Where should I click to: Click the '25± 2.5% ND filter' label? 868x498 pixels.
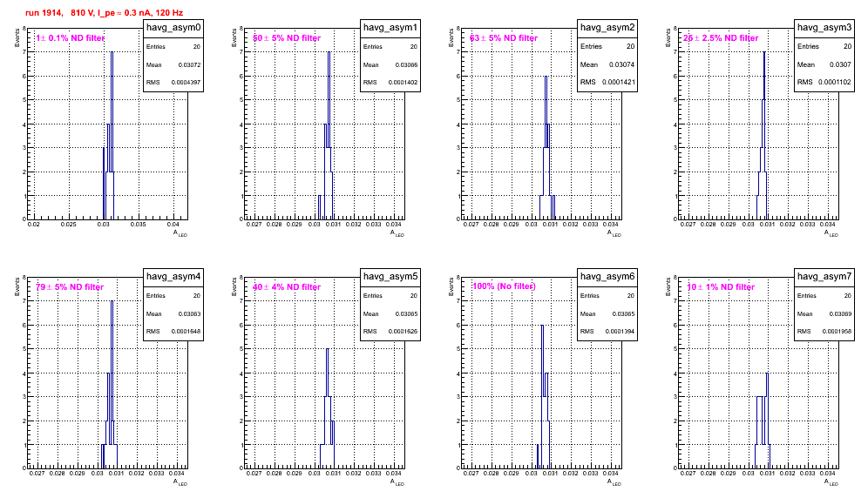pos(721,38)
